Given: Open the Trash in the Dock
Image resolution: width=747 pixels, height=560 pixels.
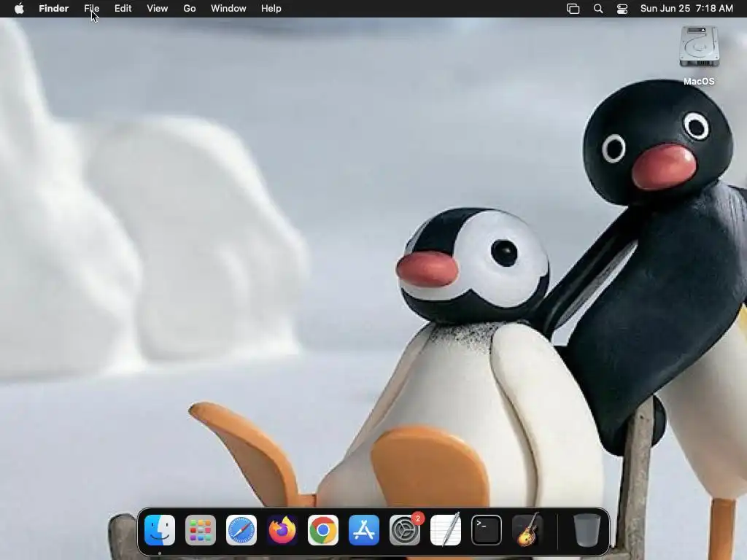Looking at the screenshot, I should [x=587, y=530].
